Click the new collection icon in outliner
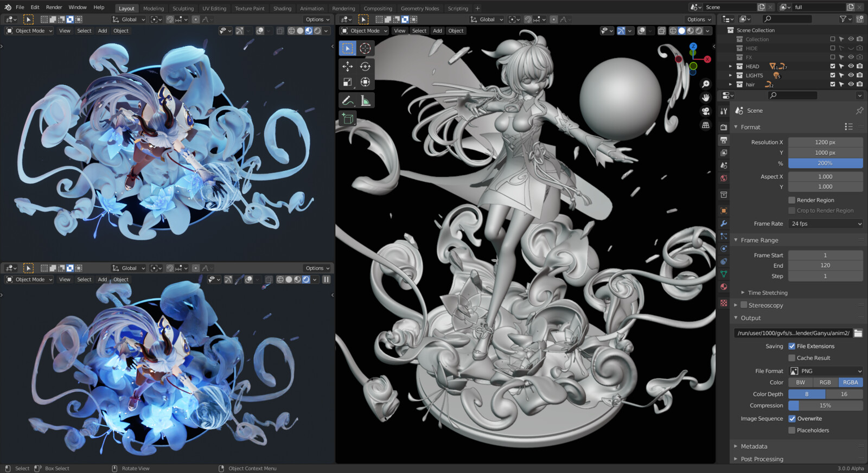 click(859, 19)
